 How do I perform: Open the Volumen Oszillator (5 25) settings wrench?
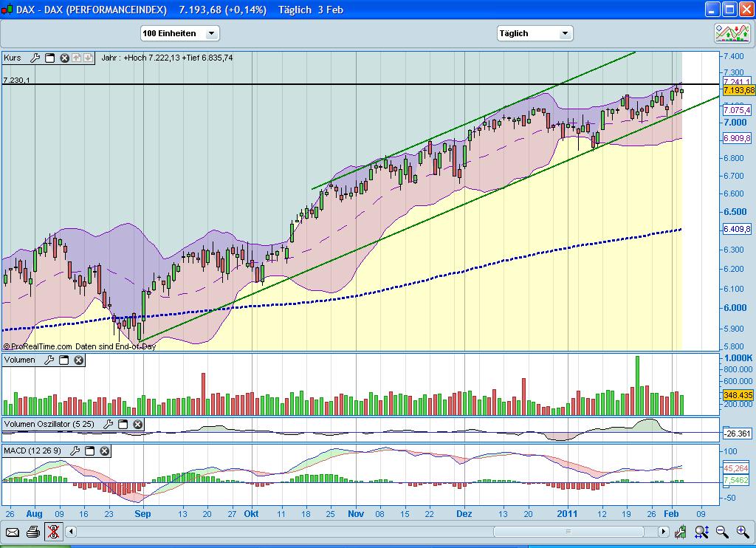coord(109,425)
